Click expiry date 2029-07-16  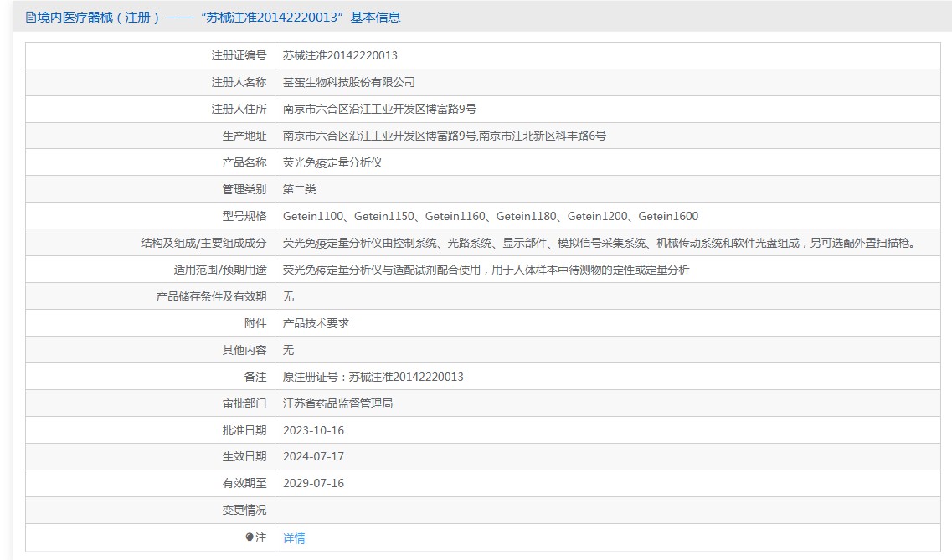point(313,483)
